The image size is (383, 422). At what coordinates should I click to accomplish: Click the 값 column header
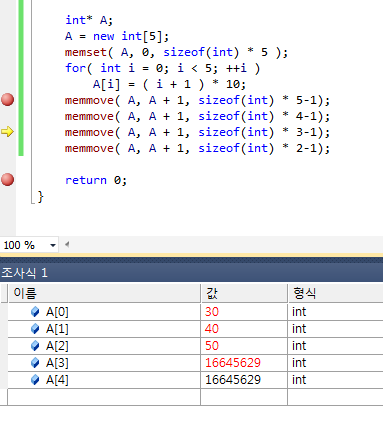click(x=244, y=293)
